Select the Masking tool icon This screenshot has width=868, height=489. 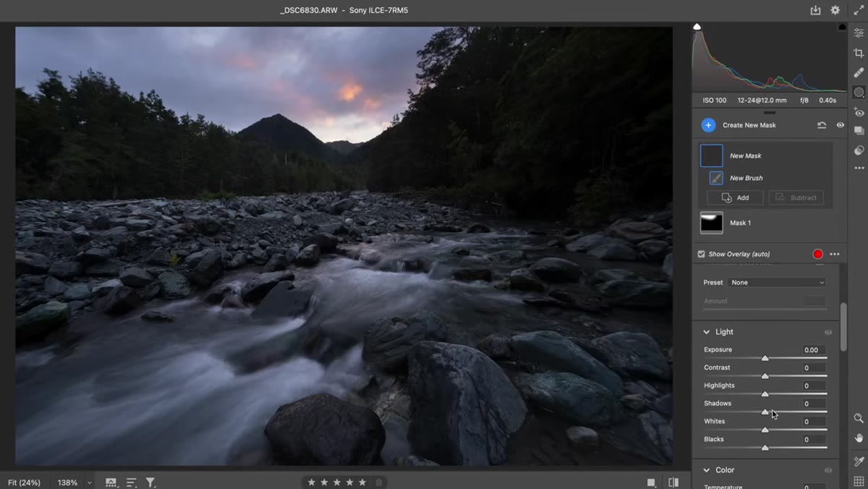click(x=859, y=93)
